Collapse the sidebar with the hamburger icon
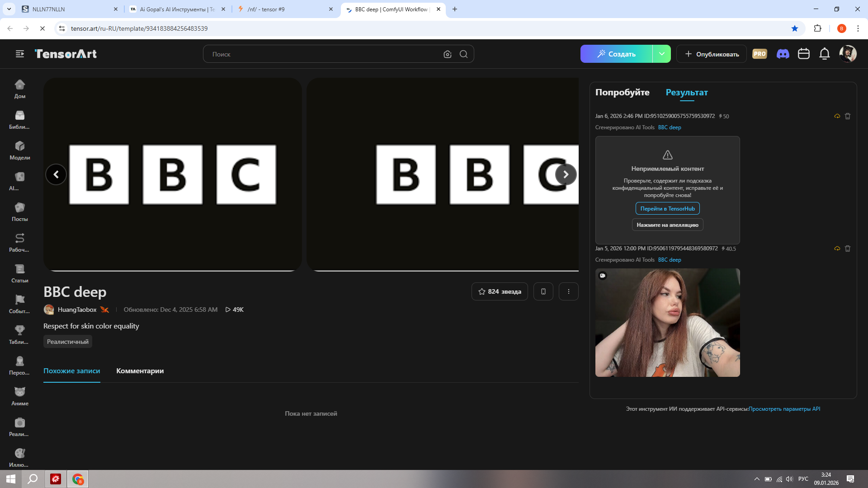The image size is (868, 488). pyautogui.click(x=20, y=54)
